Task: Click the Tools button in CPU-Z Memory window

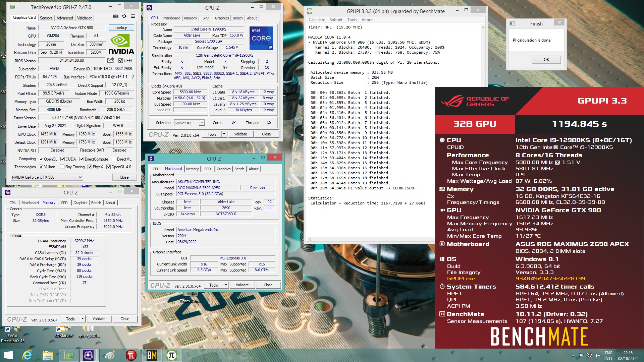Action: [x=70, y=319]
